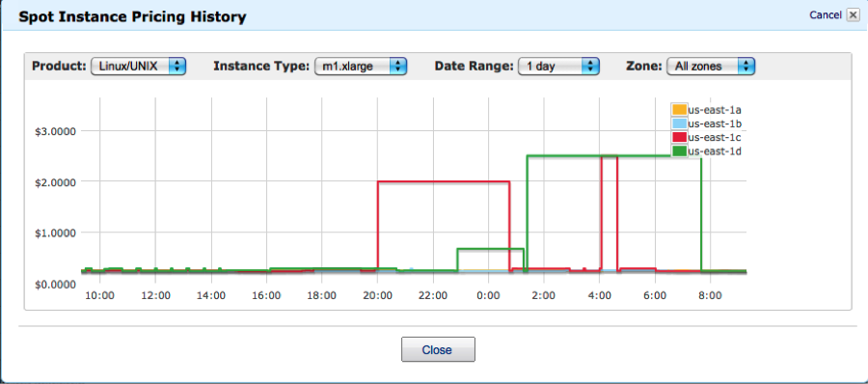Click the red us-east-1c legend swatch

[x=679, y=137]
